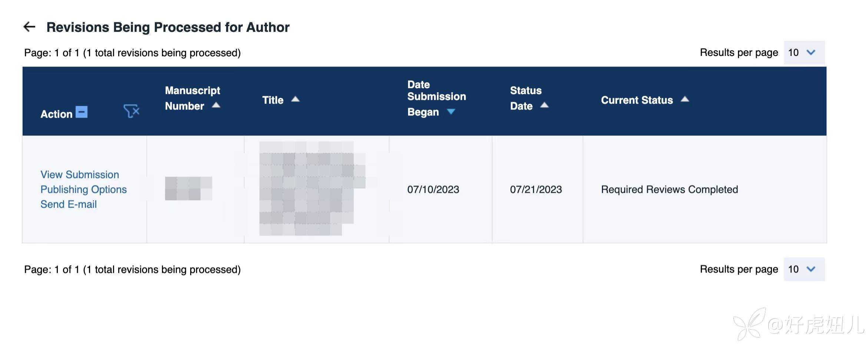868x345 pixels.
Task: Open the top Results per page dropdown
Action: coord(804,53)
